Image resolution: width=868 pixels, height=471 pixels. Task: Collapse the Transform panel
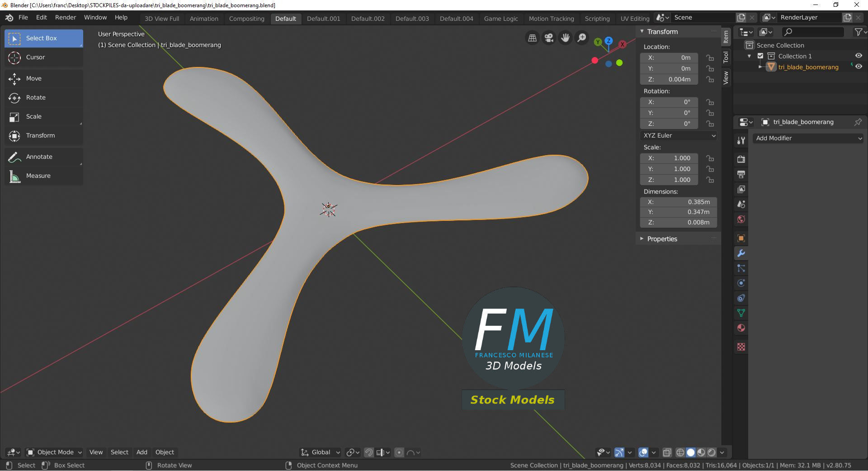(642, 32)
